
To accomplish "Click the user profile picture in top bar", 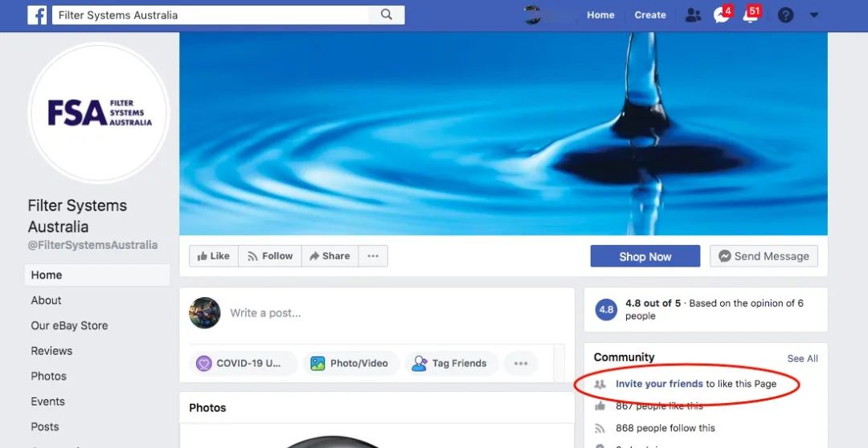I will tap(532, 15).
